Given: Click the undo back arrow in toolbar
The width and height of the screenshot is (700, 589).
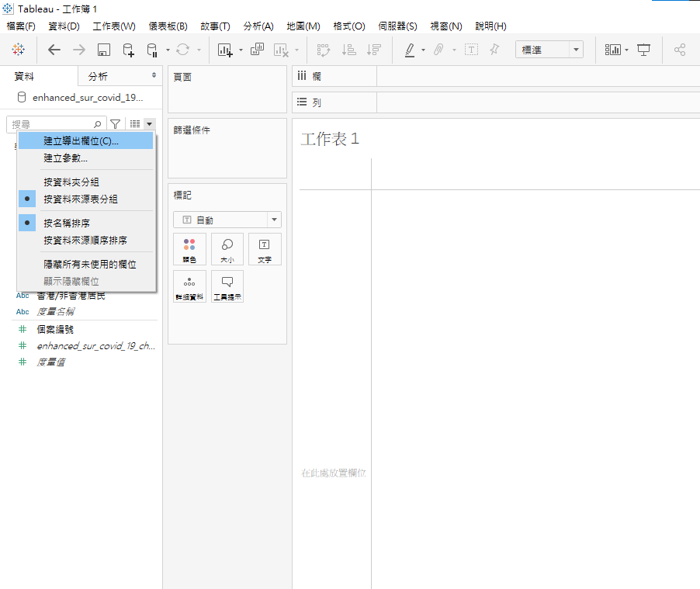Looking at the screenshot, I should pyautogui.click(x=54, y=50).
